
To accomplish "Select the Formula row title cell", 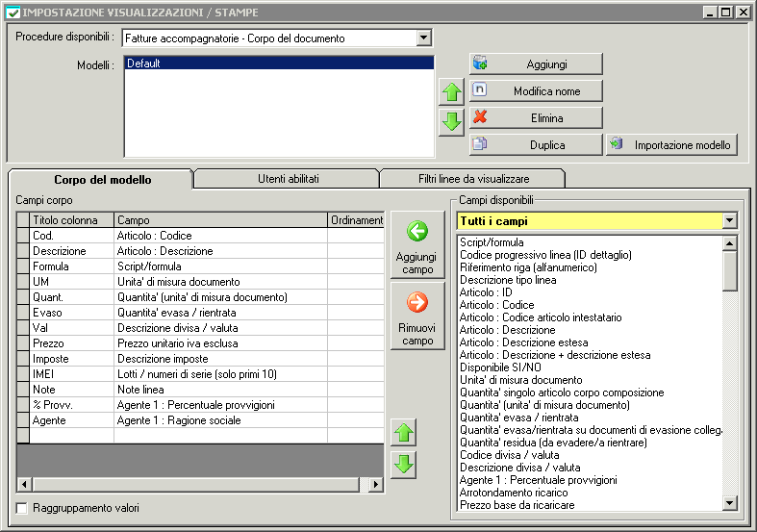I will [72, 266].
